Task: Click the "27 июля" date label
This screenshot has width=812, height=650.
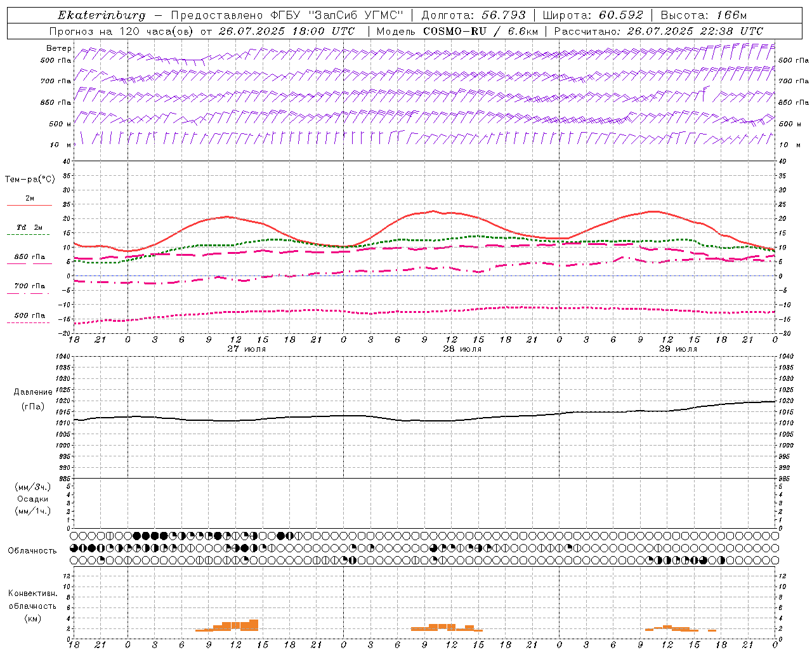Action: [x=247, y=349]
